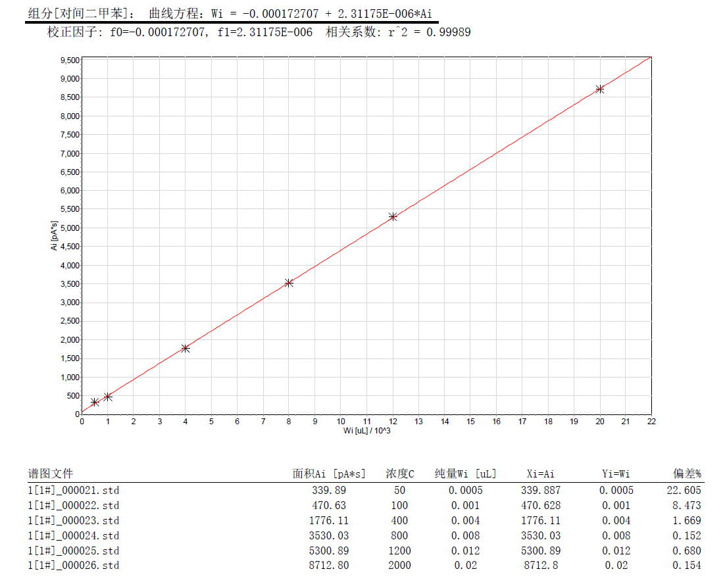Click the 面积Ai [pA*s] column header
The height and width of the screenshot is (588, 725).
pos(329,474)
